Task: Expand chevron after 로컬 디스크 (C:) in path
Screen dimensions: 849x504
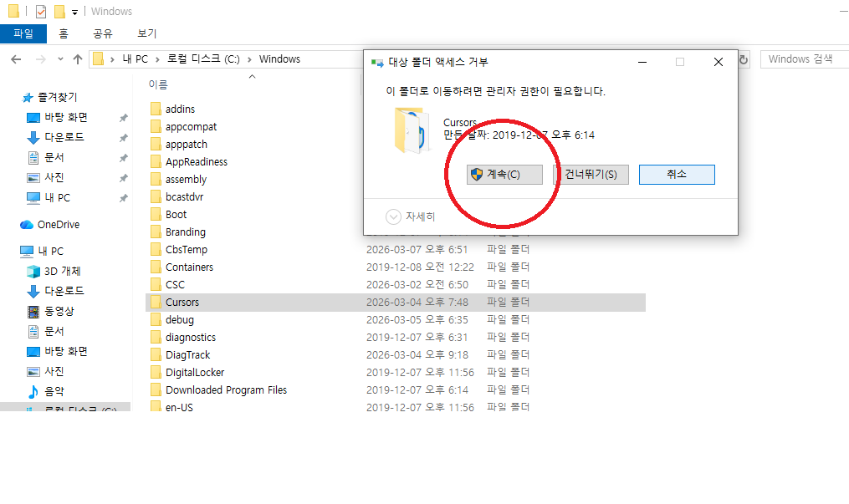Action: point(249,59)
